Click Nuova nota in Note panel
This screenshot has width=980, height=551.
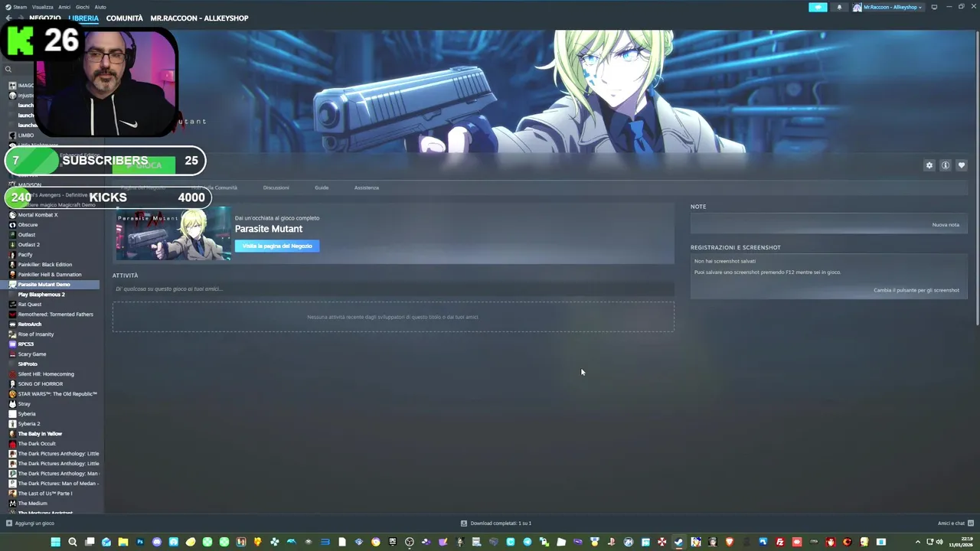tap(946, 225)
